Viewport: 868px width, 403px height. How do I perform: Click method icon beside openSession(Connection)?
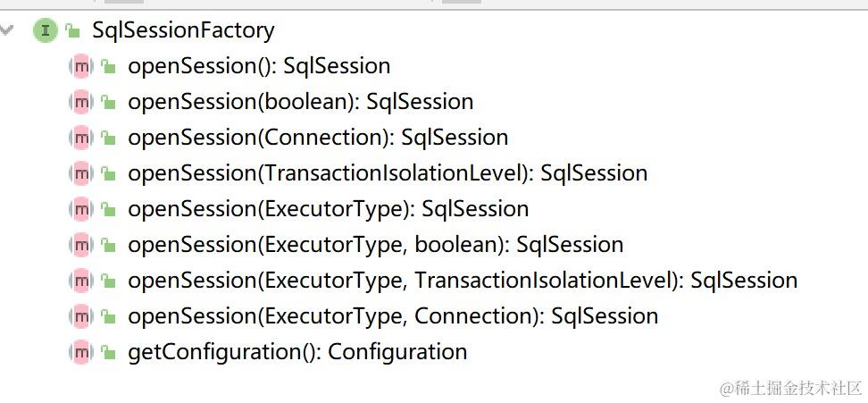tap(81, 138)
